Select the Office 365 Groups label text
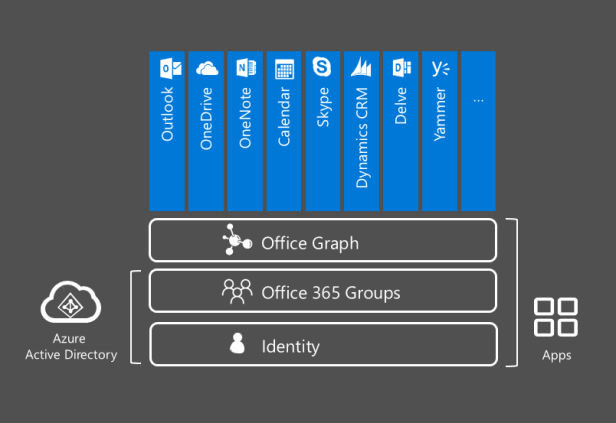 click(330, 293)
